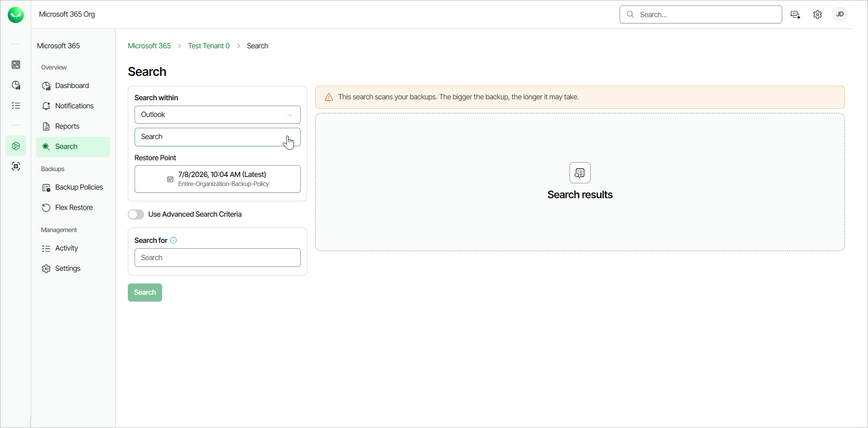
Task: Click the calendar icon in Restore Point
Action: [170, 179]
